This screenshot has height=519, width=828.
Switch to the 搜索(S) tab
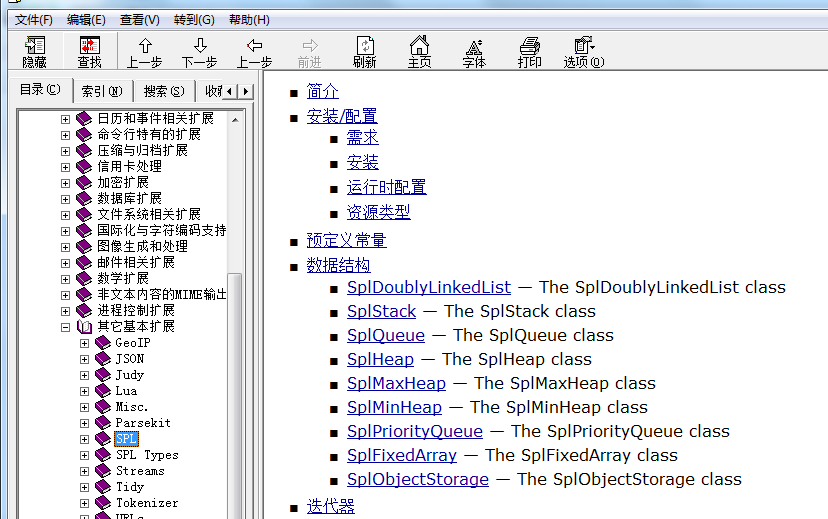coord(164,91)
